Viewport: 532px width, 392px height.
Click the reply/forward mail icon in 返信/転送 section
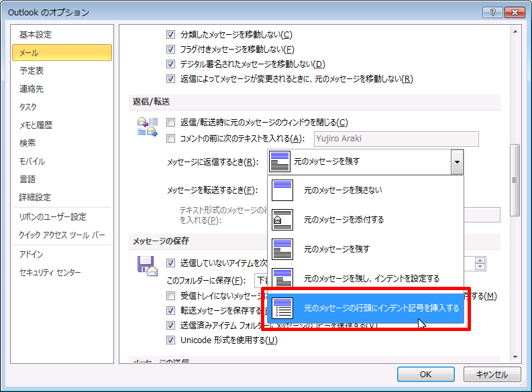click(147, 127)
